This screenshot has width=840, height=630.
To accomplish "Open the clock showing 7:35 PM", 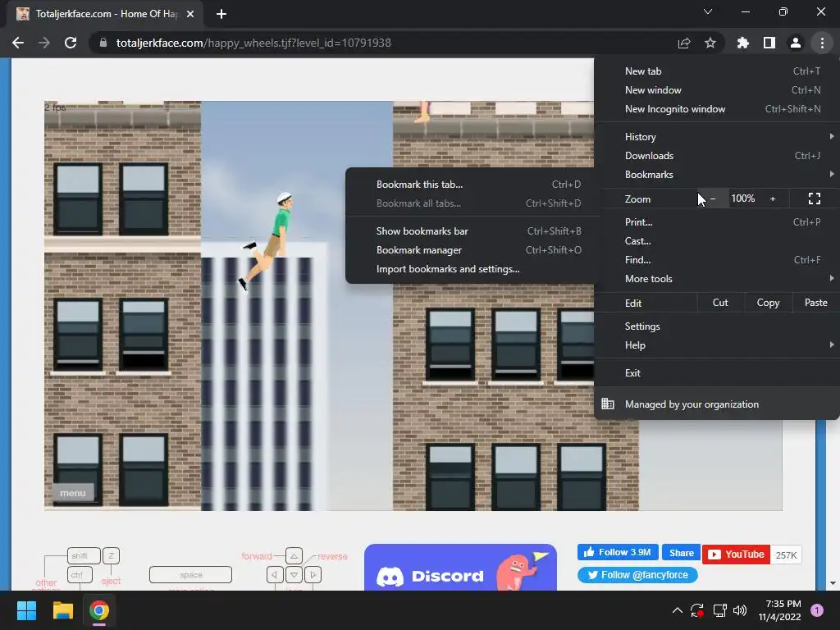I will [x=779, y=610].
